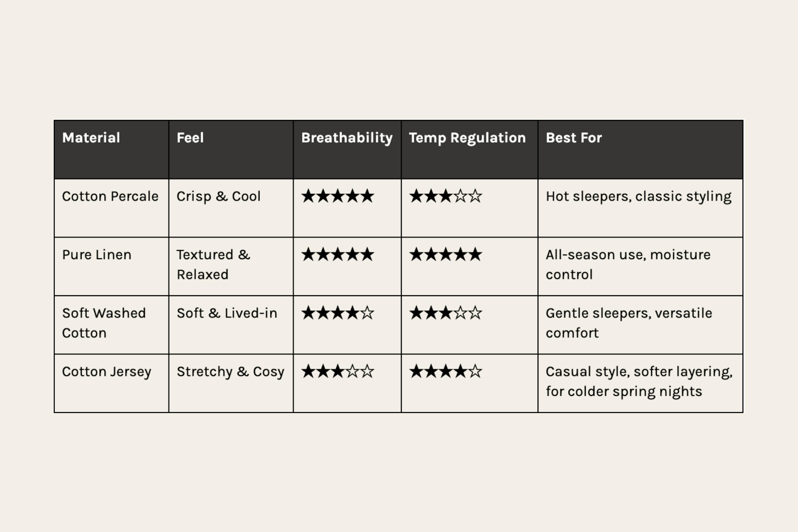Click the "Stretchy & Cosy" feel cell
This screenshot has height=532, width=798.
point(230,372)
